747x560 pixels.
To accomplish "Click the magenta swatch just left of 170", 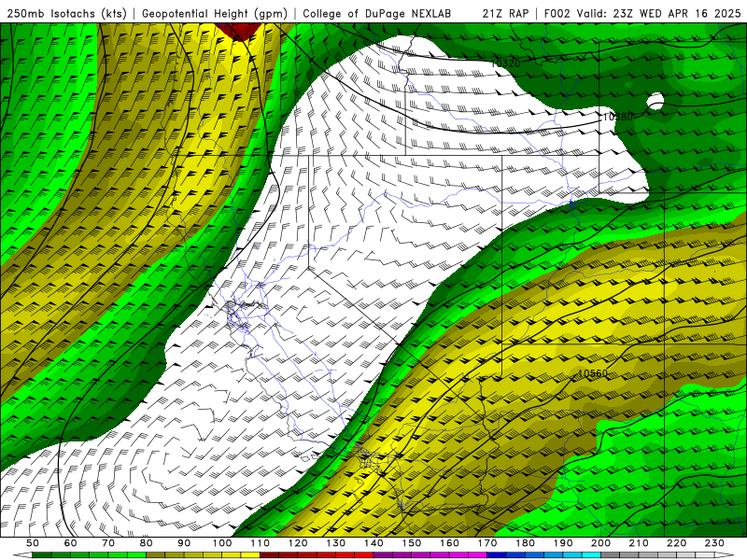I will (478, 555).
